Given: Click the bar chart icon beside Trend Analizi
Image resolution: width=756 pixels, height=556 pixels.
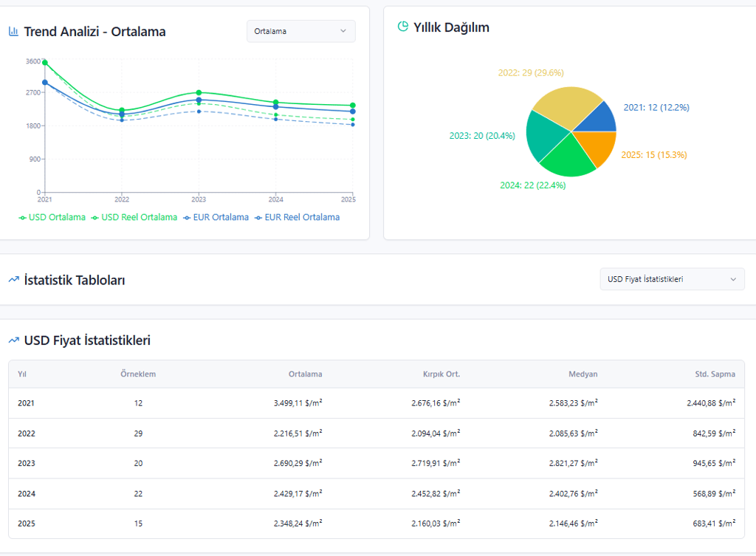Looking at the screenshot, I should [x=13, y=32].
